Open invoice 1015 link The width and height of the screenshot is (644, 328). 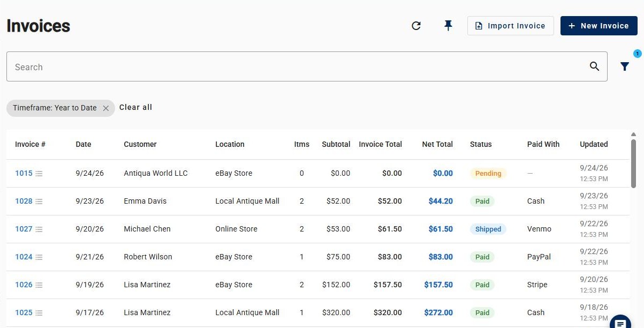(24, 173)
